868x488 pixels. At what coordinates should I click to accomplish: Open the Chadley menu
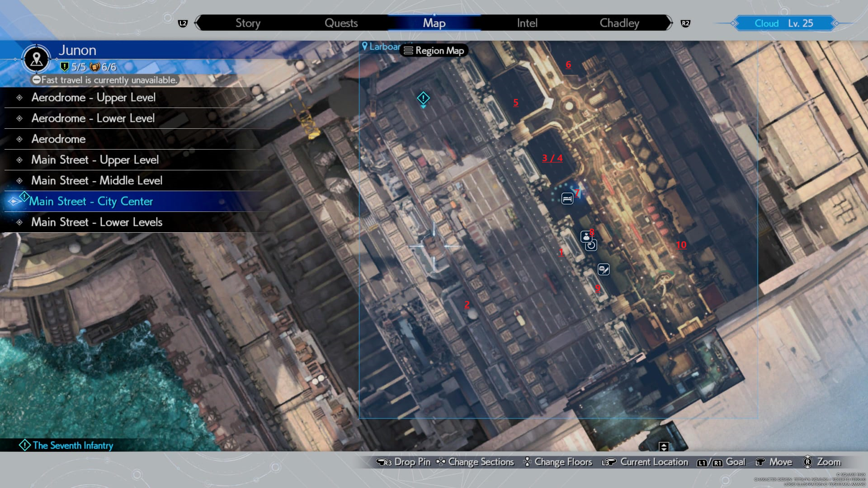pyautogui.click(x=619, y=23)
